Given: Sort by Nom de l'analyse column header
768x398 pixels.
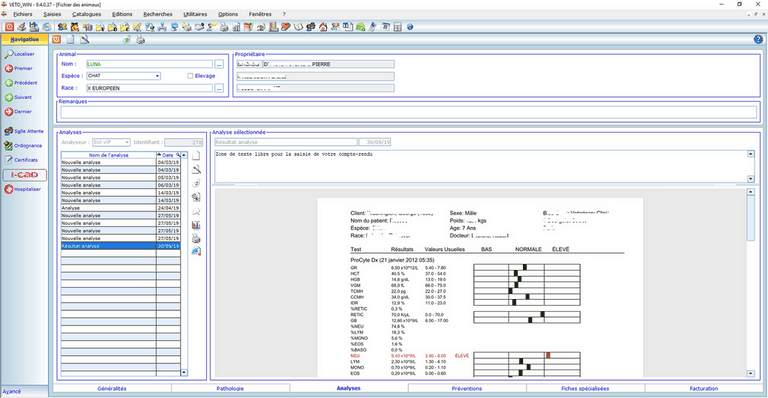Looking at the screenshot, I should tap(108, 155).
